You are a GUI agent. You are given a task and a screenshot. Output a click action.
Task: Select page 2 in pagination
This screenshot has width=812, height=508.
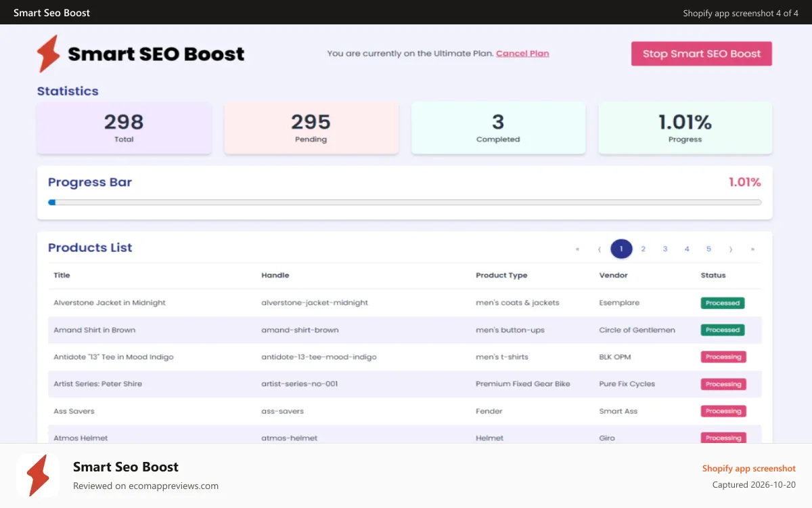(x=643, y=249)
